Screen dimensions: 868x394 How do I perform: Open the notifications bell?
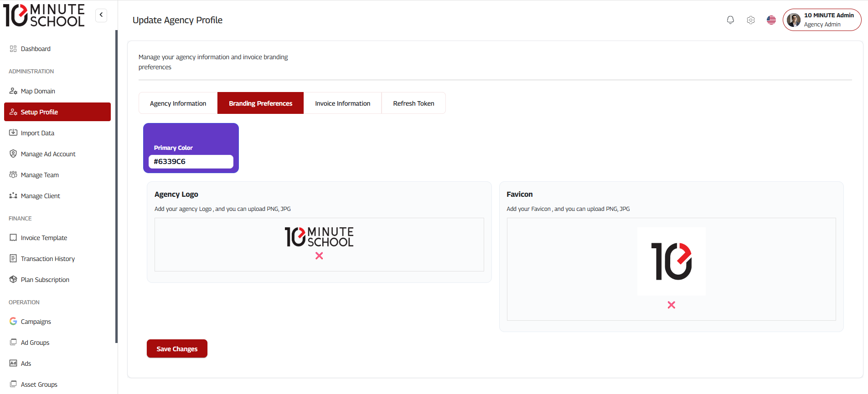(x=730, y=20)
